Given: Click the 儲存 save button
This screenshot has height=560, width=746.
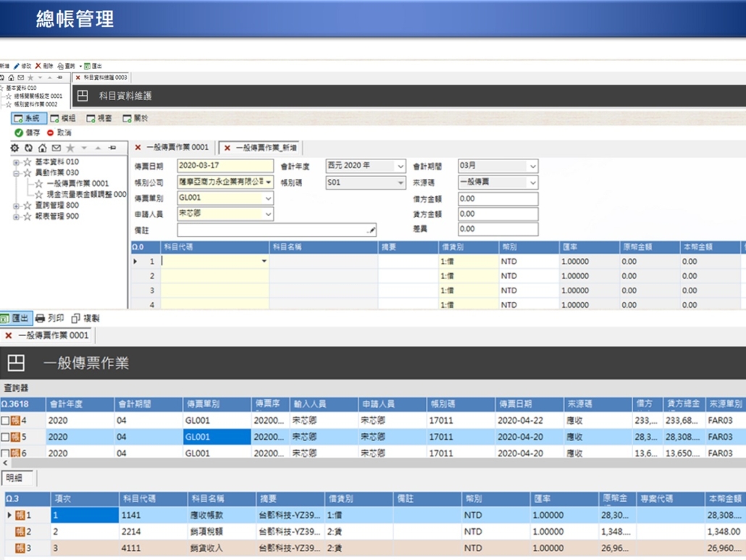Looking at the screenshot, I should click(x=27, y=133).
